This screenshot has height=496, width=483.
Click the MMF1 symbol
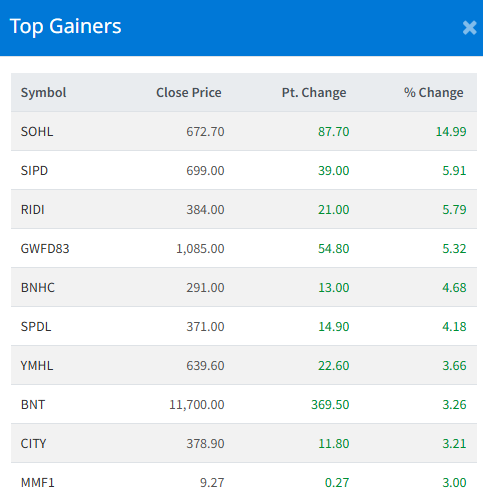pyautogui.click(x=37, y=483)
